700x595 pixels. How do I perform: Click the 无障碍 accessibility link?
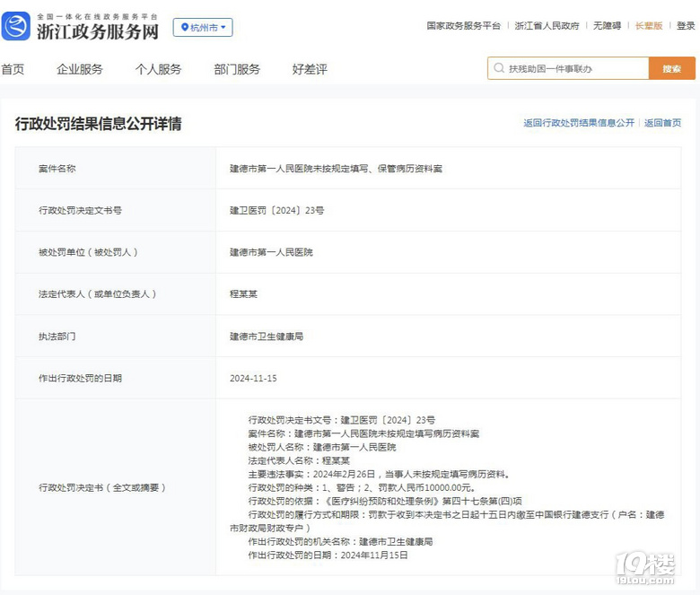click(608, 25)
